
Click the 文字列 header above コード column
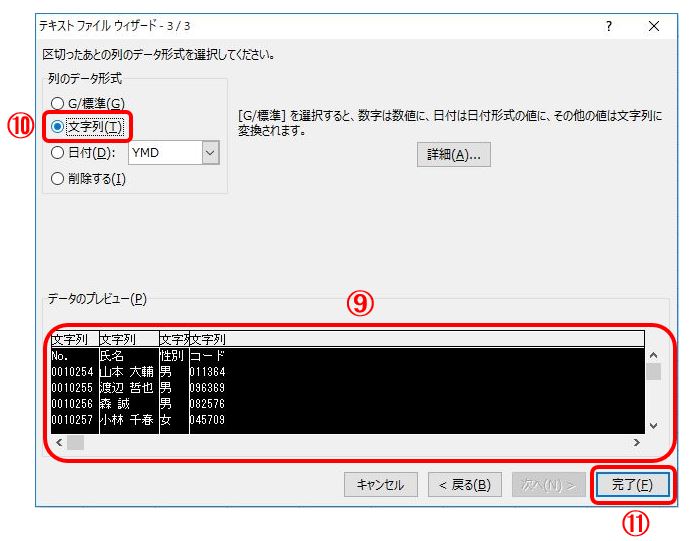(x=208, y=339)
